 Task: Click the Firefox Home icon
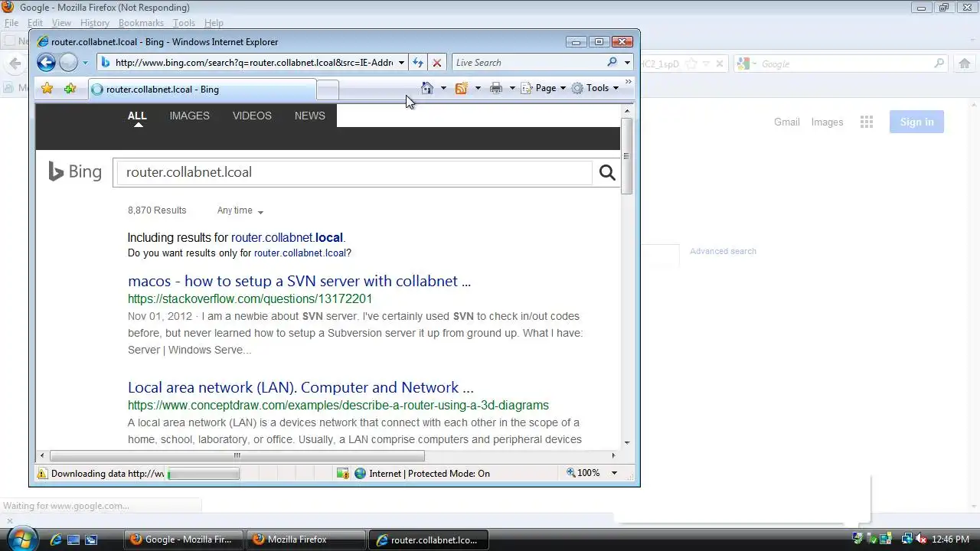pos(964,64)
